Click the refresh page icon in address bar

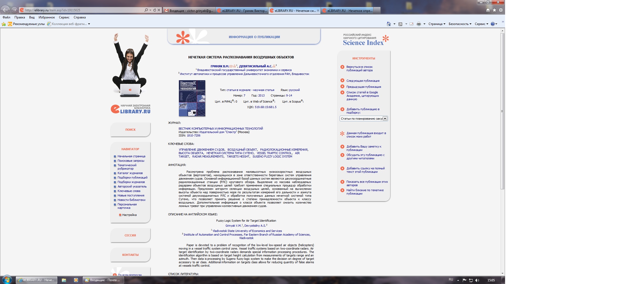coord(155,10)
